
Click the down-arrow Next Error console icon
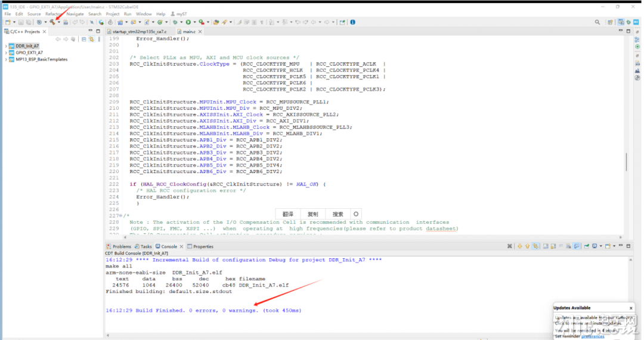point(519,246)
